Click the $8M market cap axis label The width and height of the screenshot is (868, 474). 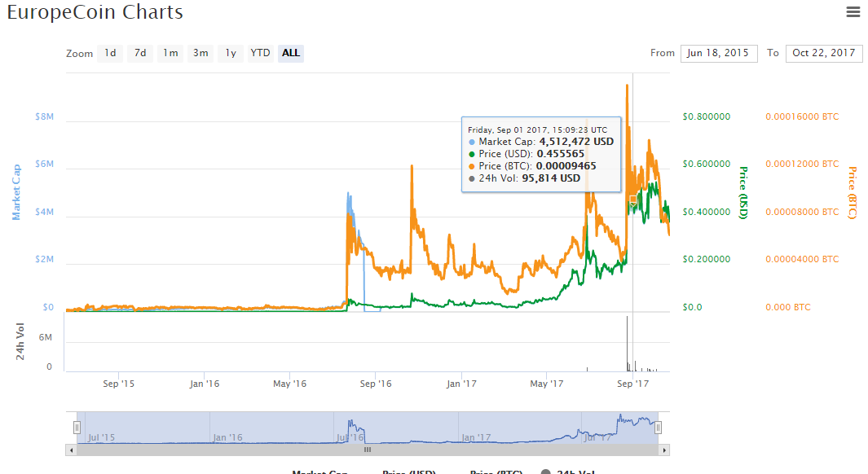[44, 116]
